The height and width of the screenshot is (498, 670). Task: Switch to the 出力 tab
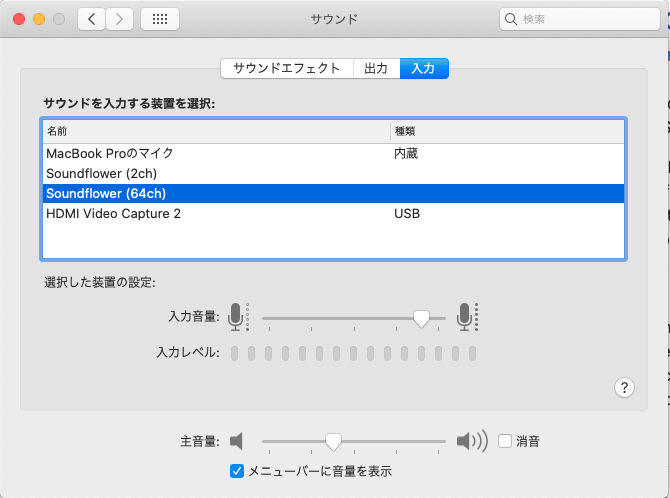coord(376,68)
